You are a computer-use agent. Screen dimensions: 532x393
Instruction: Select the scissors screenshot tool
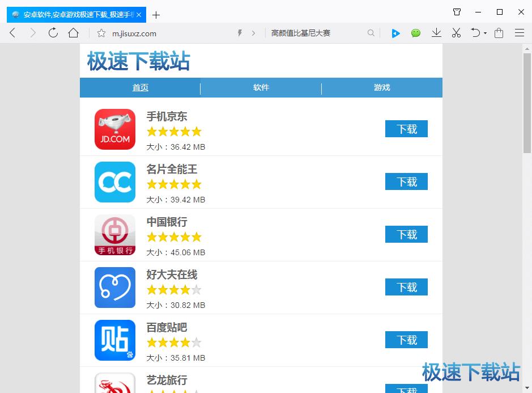(x=456, y=33)
